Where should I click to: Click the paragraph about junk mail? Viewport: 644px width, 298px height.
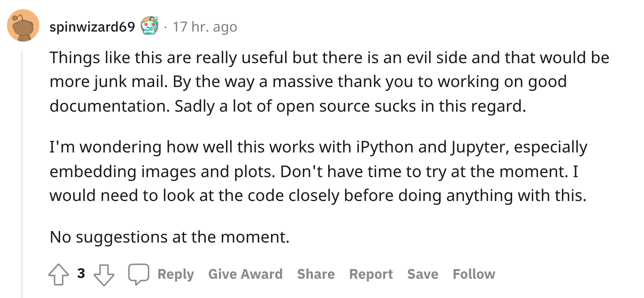(330, 82)
